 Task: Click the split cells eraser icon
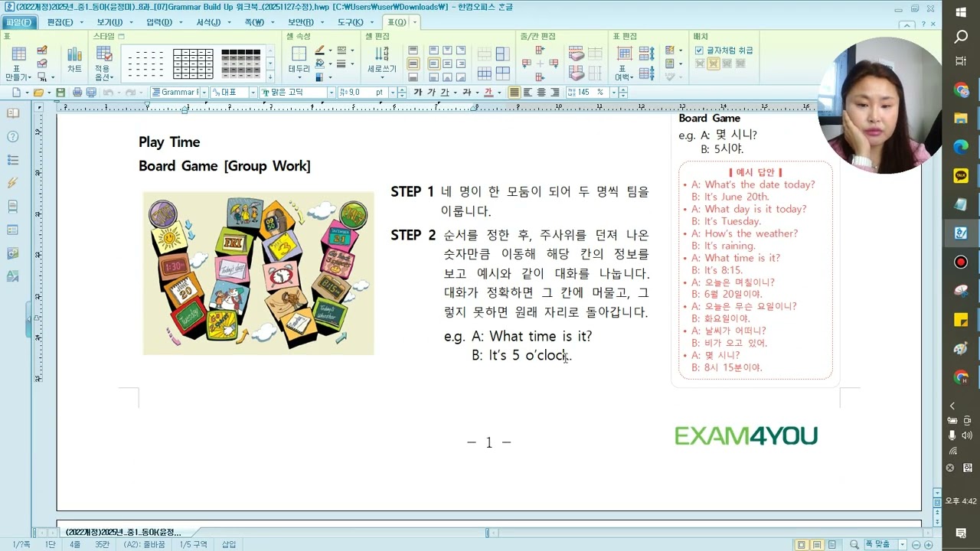pyautogui.click(x=577, y=72)
